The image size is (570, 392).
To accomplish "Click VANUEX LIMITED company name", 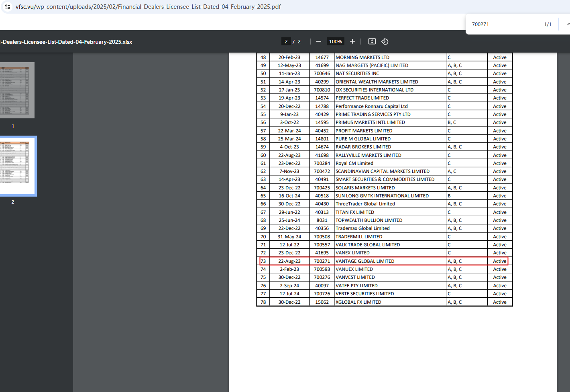I will tap(354, 269).
